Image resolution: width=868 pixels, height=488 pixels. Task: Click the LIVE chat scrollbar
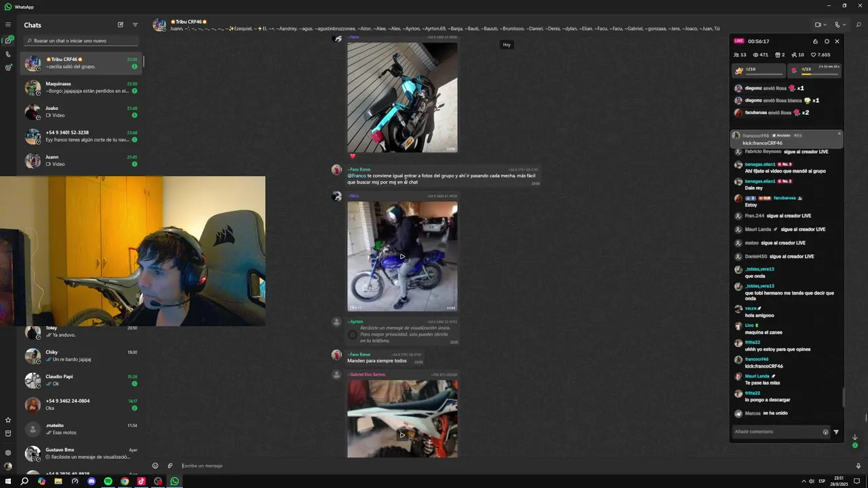844,398
